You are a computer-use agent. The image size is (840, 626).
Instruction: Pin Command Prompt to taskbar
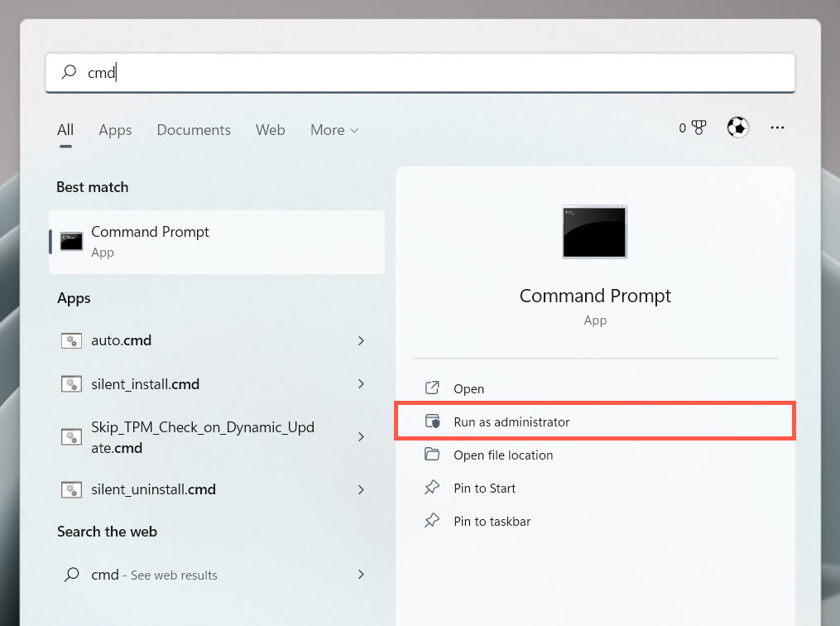click(x=492, y=522)
